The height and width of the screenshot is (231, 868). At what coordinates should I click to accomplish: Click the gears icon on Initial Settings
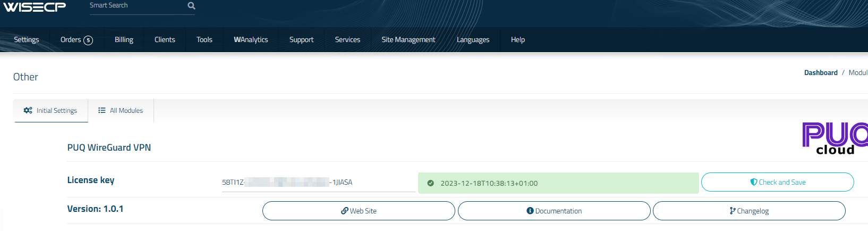(28, 110)
